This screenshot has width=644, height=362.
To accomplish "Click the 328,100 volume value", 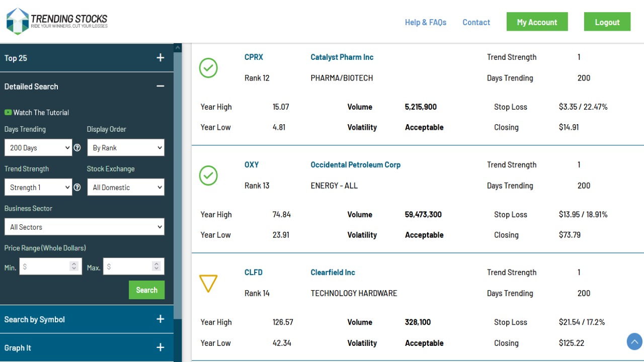I will (x=418, y=322).
